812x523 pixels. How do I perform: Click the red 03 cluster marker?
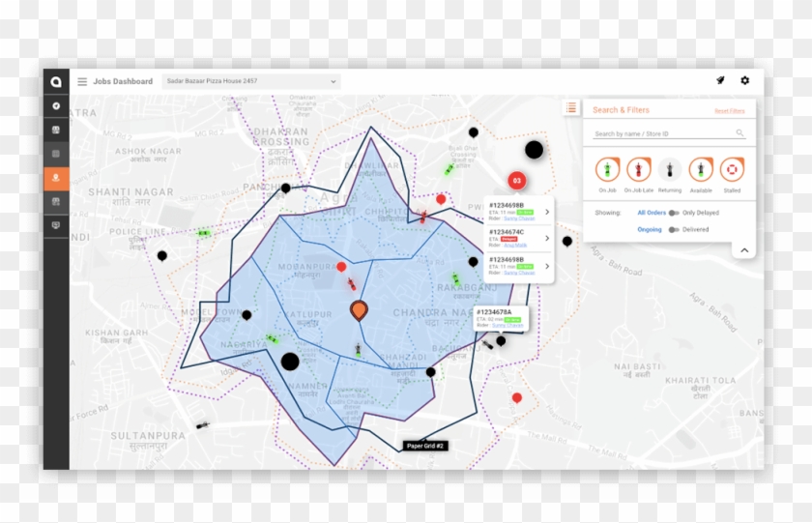pyautogui.click(x=516, y=180)
